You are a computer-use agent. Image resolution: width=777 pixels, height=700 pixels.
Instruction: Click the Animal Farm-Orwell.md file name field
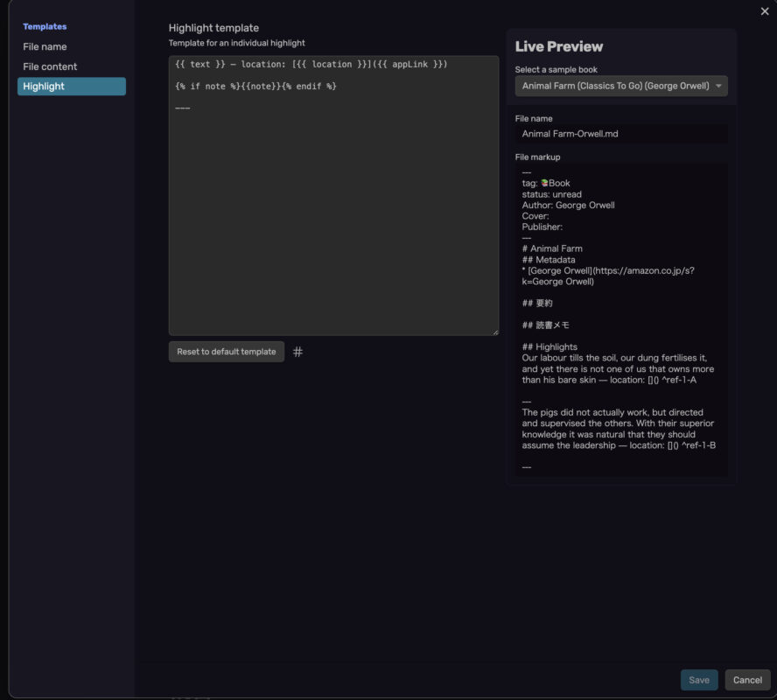coord(620,134)
